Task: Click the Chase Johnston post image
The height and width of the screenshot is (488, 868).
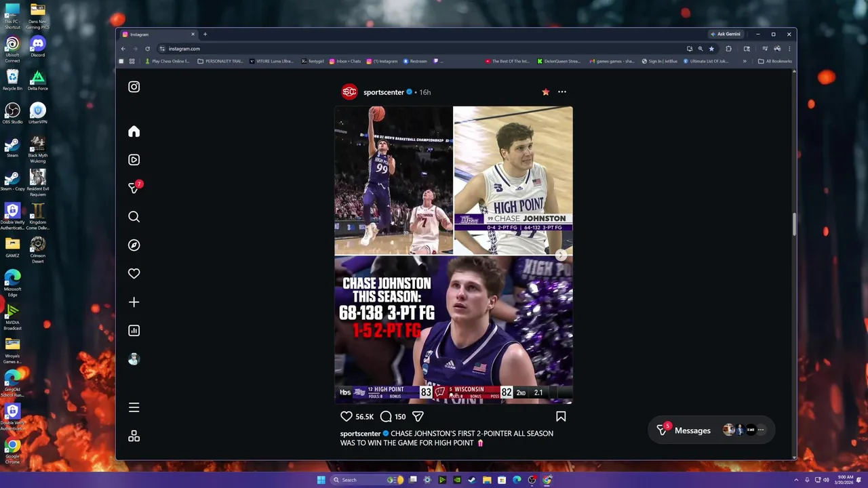Action: pos(454,255)
